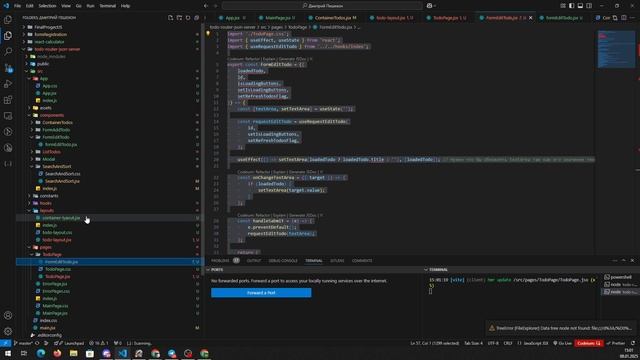
Task: Collapse the PORTS section header
Action: pos(217,270)
